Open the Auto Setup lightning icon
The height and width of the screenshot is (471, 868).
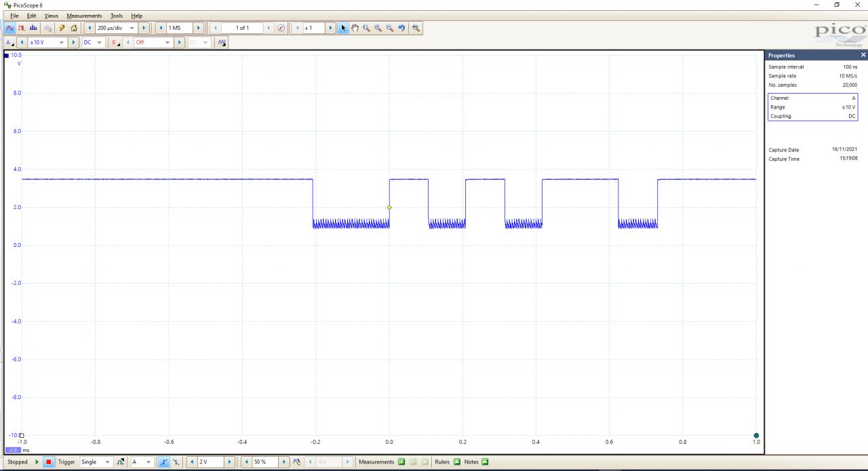coord(62,28)
